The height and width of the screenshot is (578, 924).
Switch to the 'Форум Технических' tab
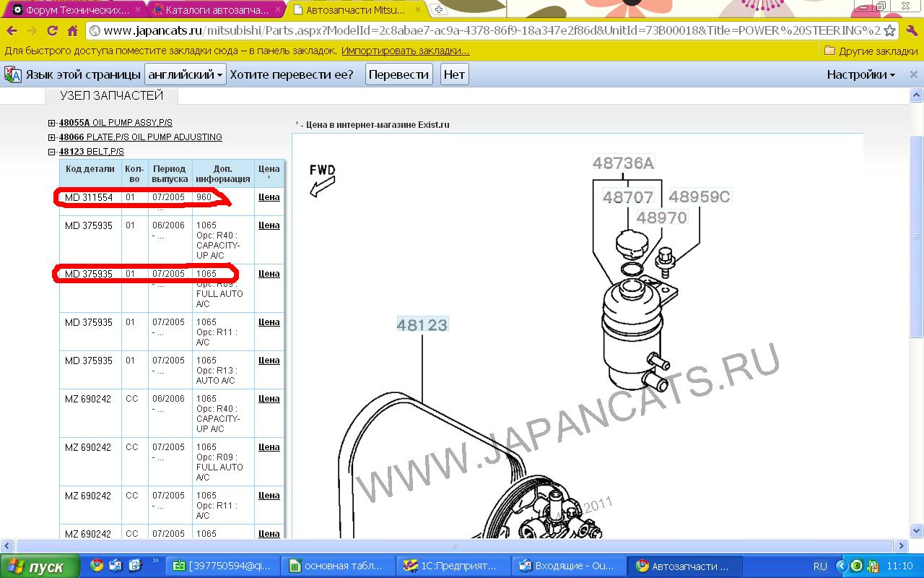(76, 10)
